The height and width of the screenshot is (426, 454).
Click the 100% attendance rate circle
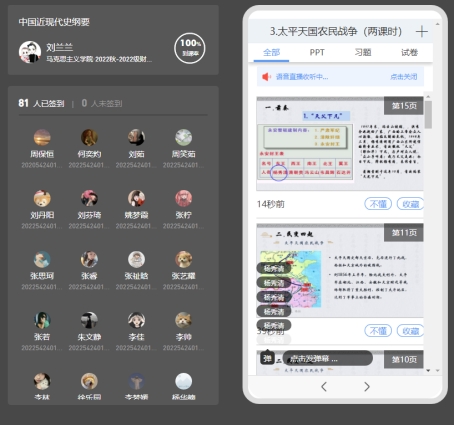tap(190, 48)
